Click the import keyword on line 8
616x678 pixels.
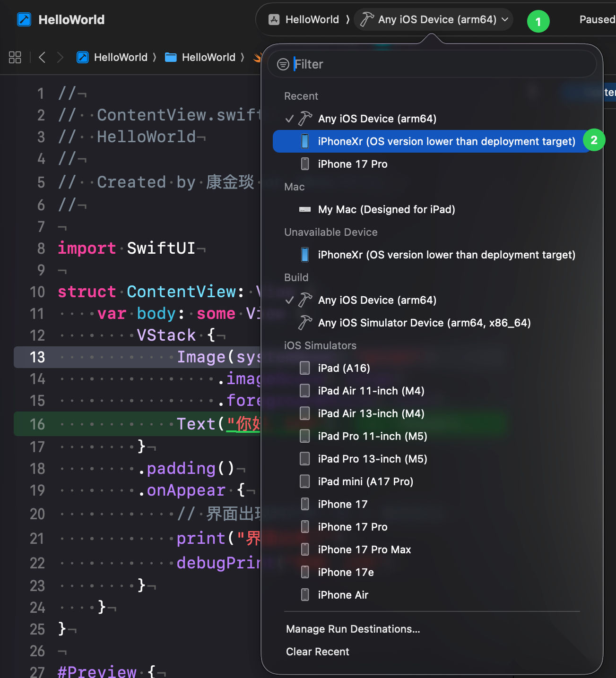coord(87,248)
